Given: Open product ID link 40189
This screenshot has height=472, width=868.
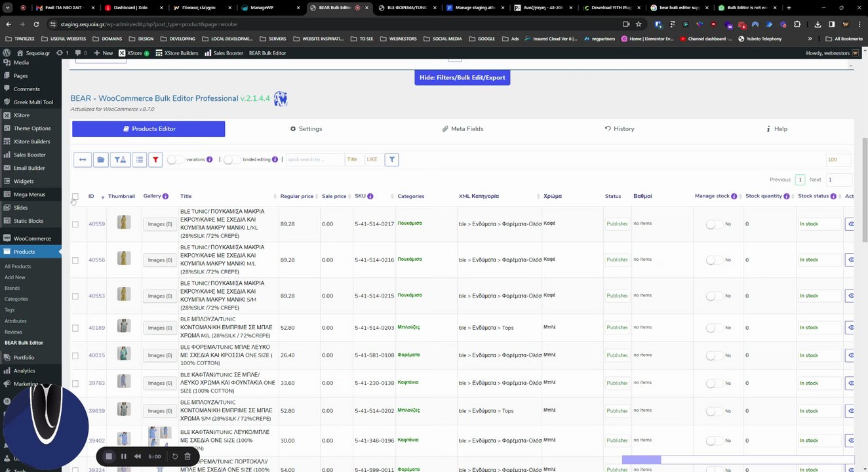Looking at the screenshot, I should point(96,328).
